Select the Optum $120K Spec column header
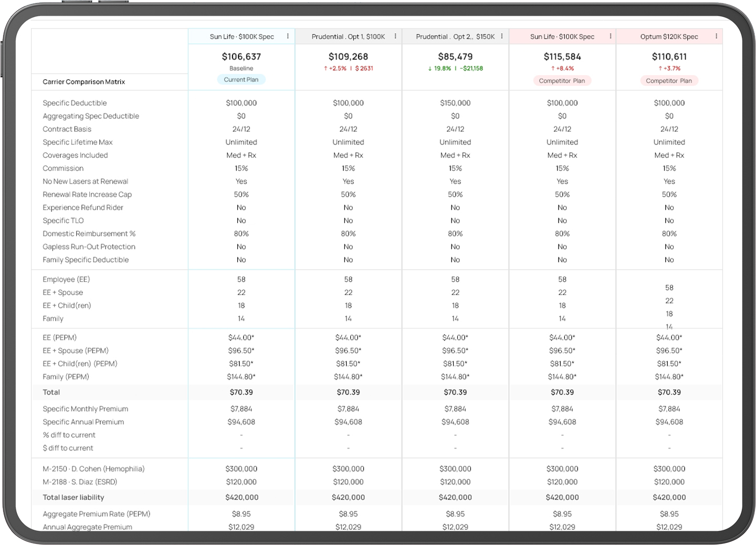This screenshot has height=545, width=756. [x=669, y=37]
